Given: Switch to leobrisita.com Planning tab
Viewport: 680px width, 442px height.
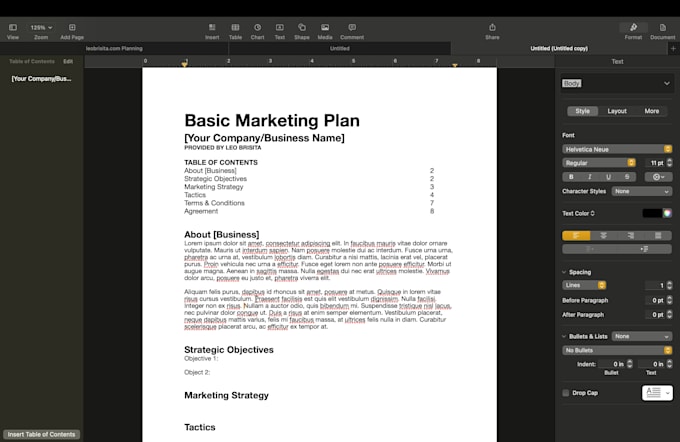Looking at the screenshot, I should pos(114,49).
